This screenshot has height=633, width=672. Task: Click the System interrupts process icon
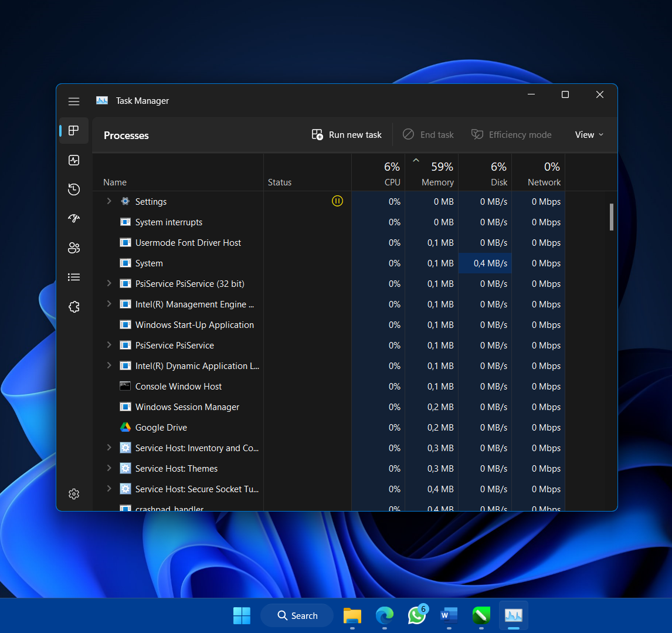tap(125, 222)
